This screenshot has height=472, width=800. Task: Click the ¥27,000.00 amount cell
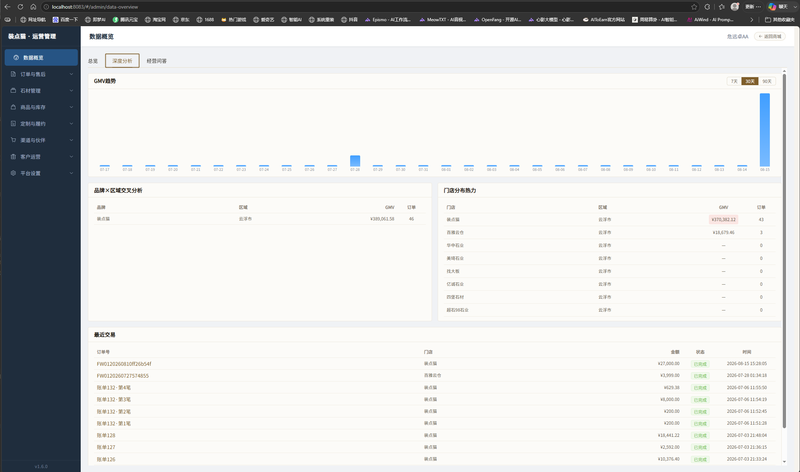coord(668,364)
